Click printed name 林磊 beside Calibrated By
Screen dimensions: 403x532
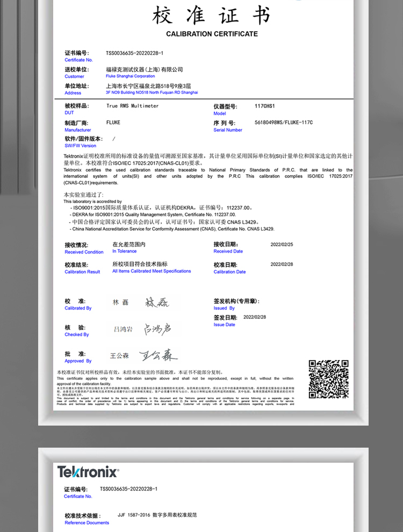(120, 303)
